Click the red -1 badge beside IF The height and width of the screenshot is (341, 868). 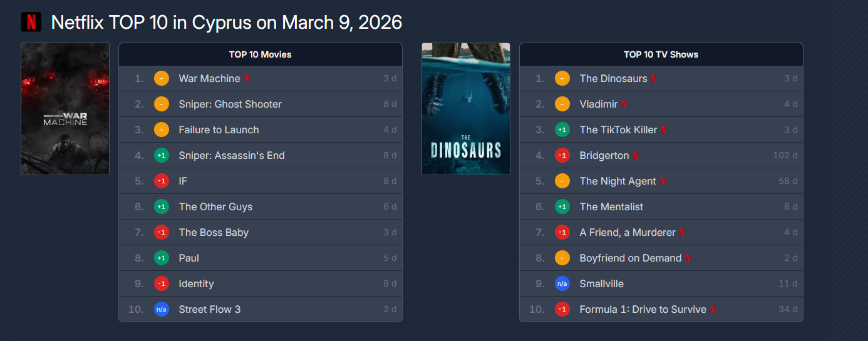point(162,181)
